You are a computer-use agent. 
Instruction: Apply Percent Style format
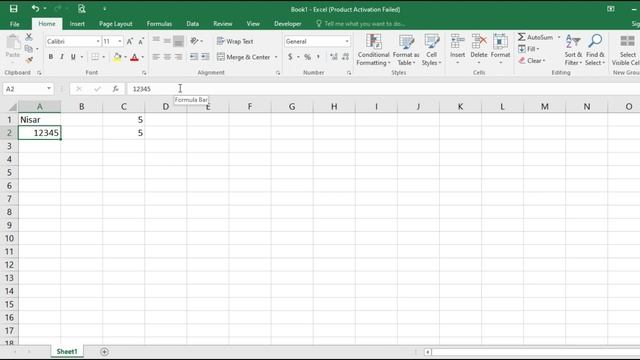(307, 57)
